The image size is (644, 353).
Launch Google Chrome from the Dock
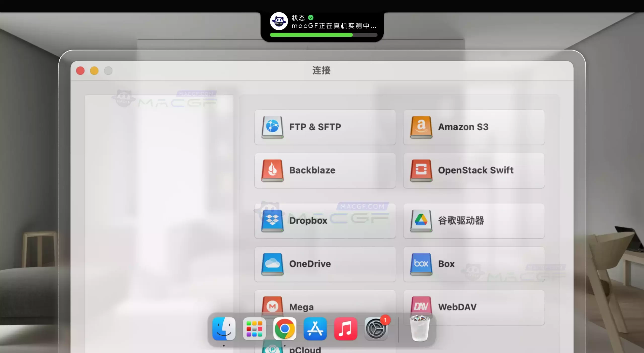pos(285,329)
